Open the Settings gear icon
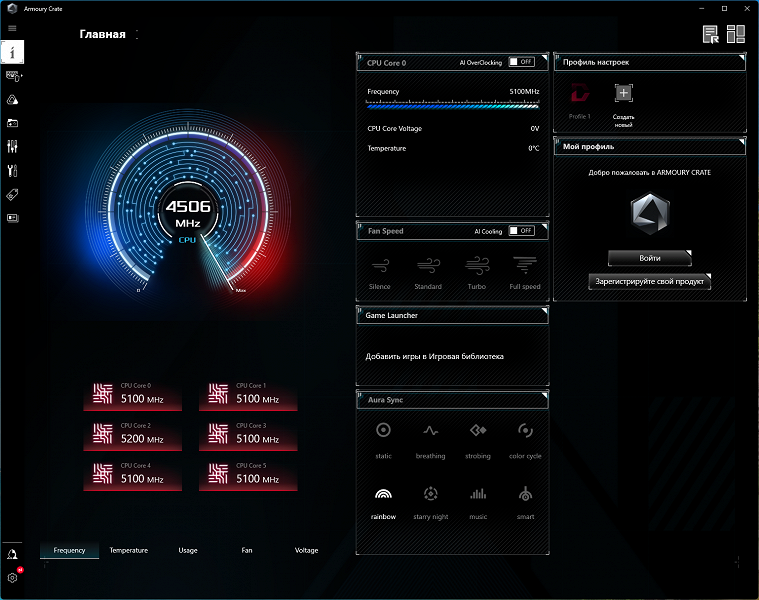Image resolution: width=759 pixels, height=600 pixels. (x=13, y=577)
